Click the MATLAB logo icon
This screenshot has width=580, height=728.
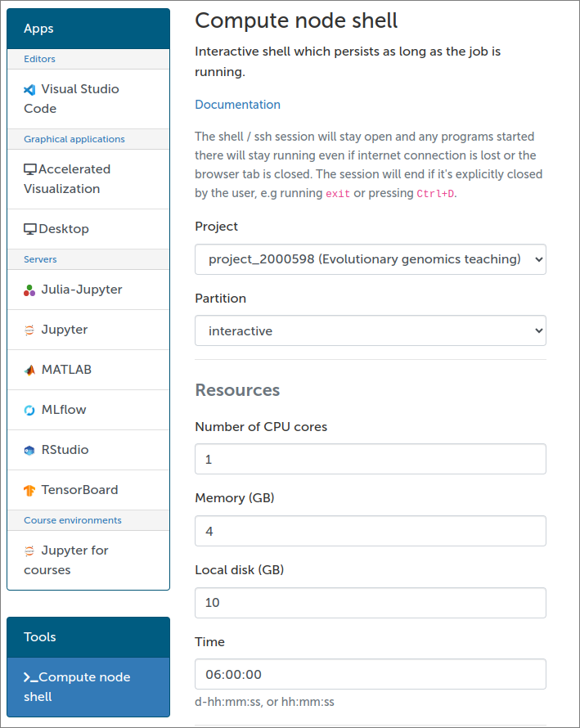tap(29, 370)
